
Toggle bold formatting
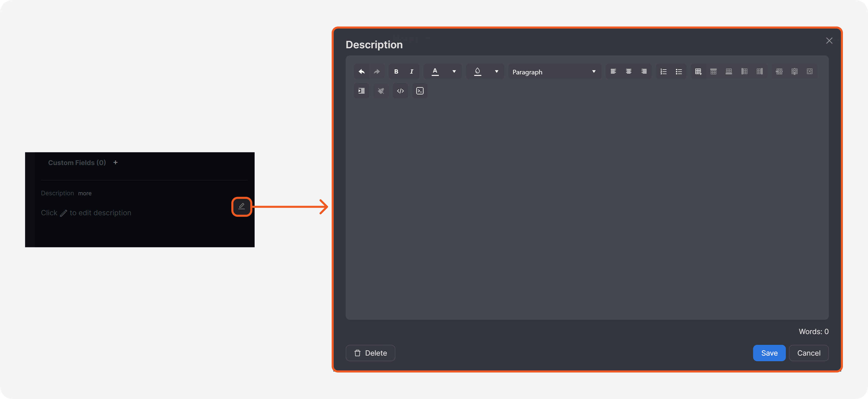coord(396,71)
